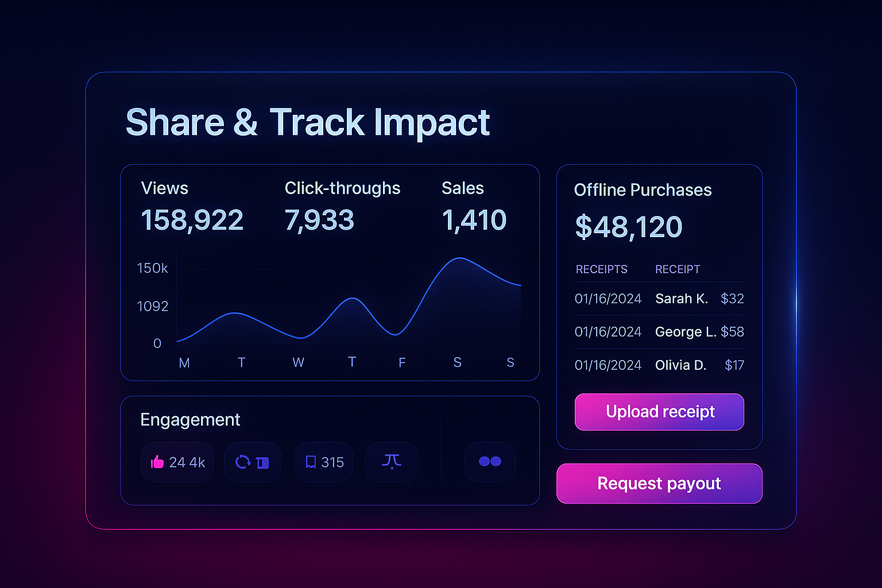Click the two-dot icon in Engagement
The height and width of the screenshot is (588, 882).
[x=490, y=461]
